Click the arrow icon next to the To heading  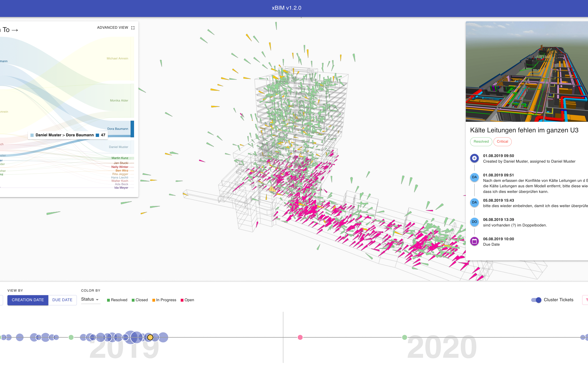coord(15,30)
